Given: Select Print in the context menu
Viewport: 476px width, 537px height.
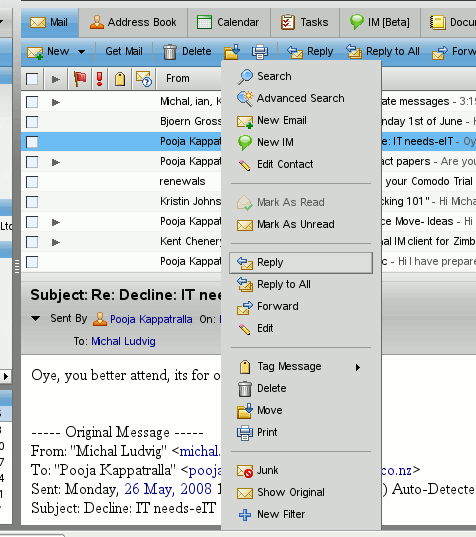Looking at the screenshot, I should (267, 432).
